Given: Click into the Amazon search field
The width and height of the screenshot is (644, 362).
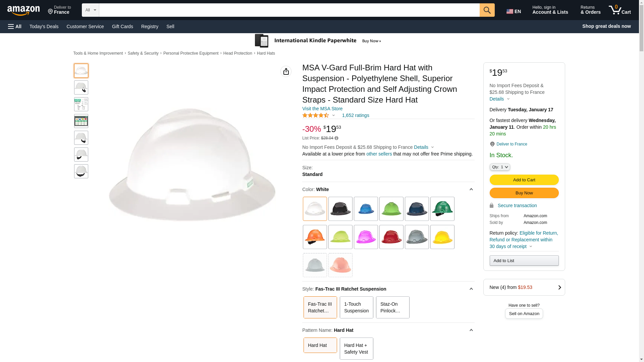Looking at the screenshot, I should pyautogui.click(x=289, y=10).
